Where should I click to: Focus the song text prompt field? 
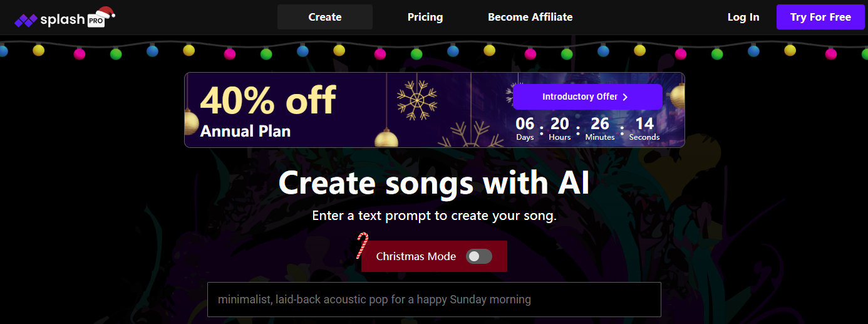click(434, 300)
